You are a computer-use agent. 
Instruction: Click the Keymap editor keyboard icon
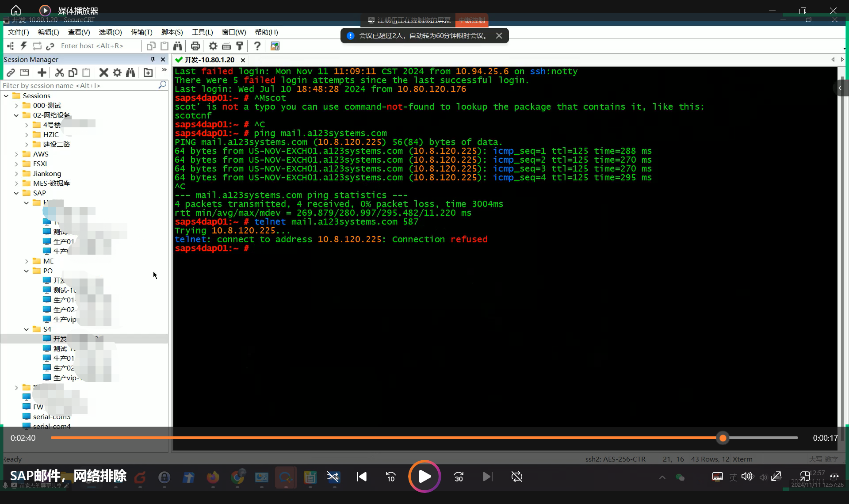point(226,46)
